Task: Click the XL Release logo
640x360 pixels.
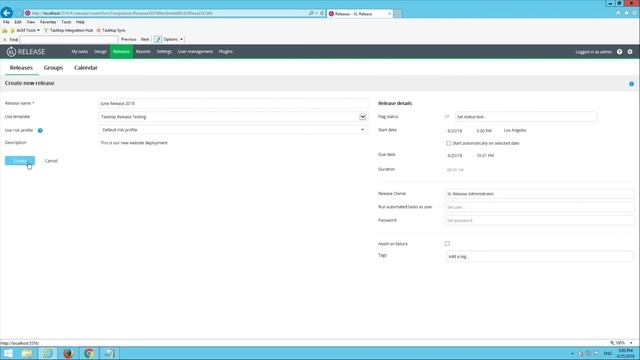Action: pyautogui.click(x=26, y=52)
